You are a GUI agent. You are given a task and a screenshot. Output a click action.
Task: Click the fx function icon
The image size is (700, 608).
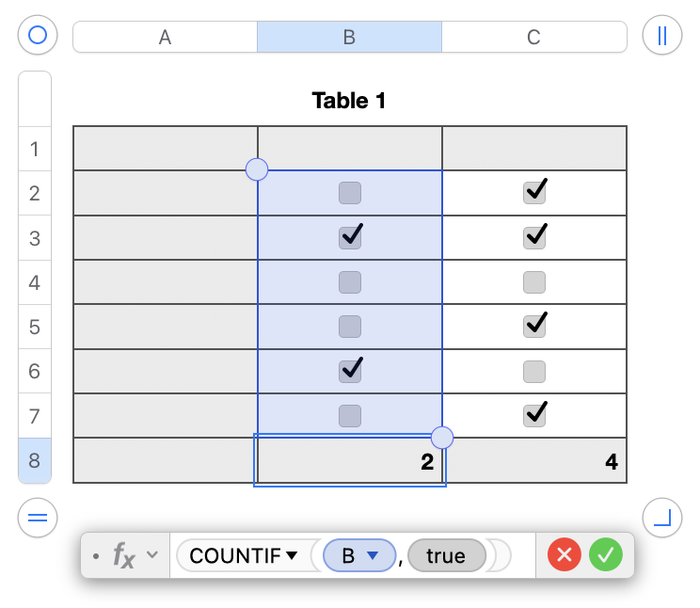[x=124, y=555]
